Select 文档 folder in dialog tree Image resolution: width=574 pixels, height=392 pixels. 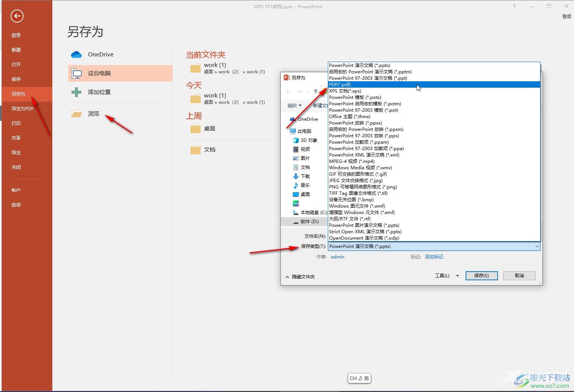[x=301, y=167]
